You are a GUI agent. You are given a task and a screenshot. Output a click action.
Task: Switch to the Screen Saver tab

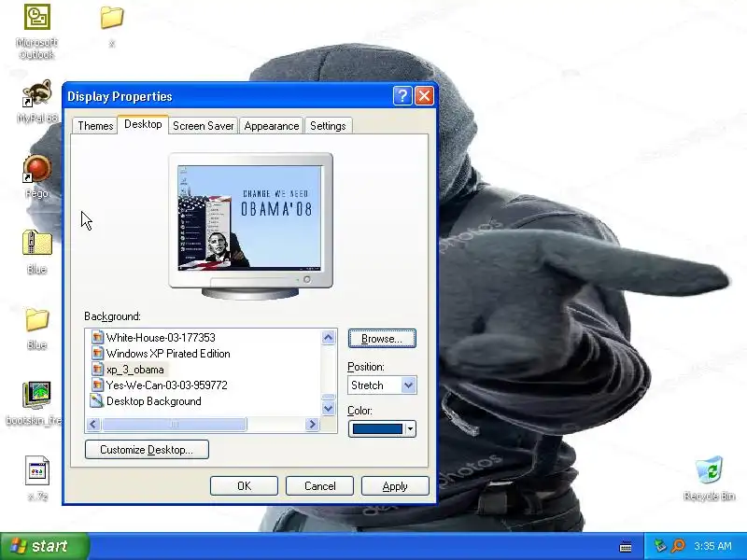203,126
